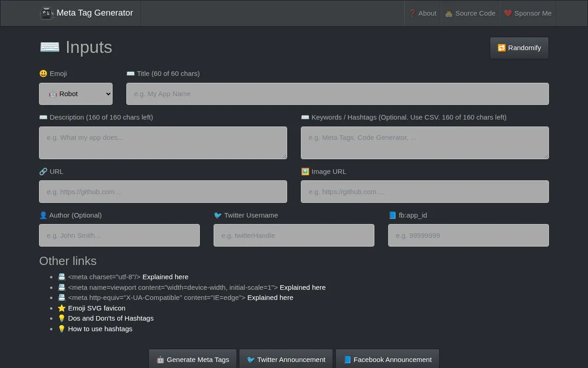This screenshot has height=368, width=588.
Task: Open the Sponsor Me menu item
Action: click(528, 13)
